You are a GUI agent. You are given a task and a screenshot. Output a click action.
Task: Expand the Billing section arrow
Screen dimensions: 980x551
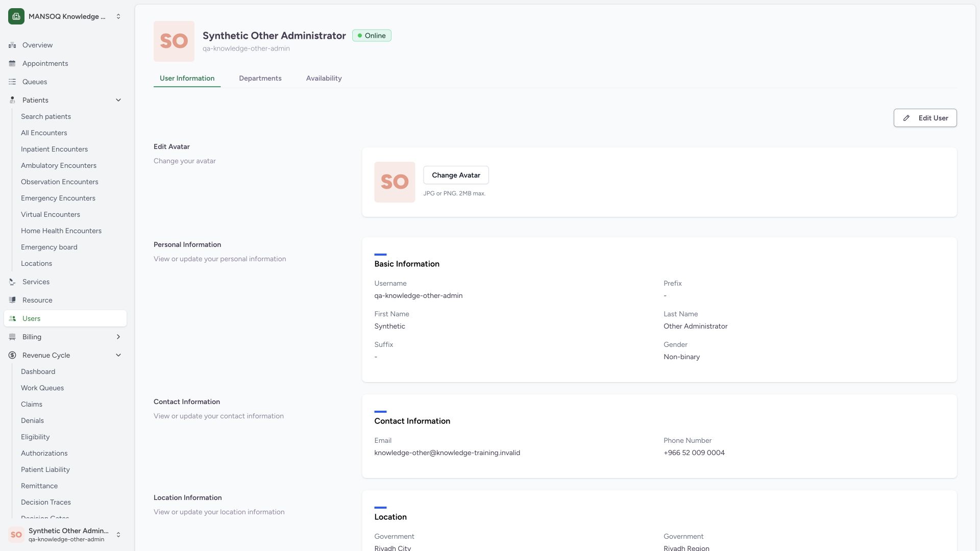coord(118,337)
